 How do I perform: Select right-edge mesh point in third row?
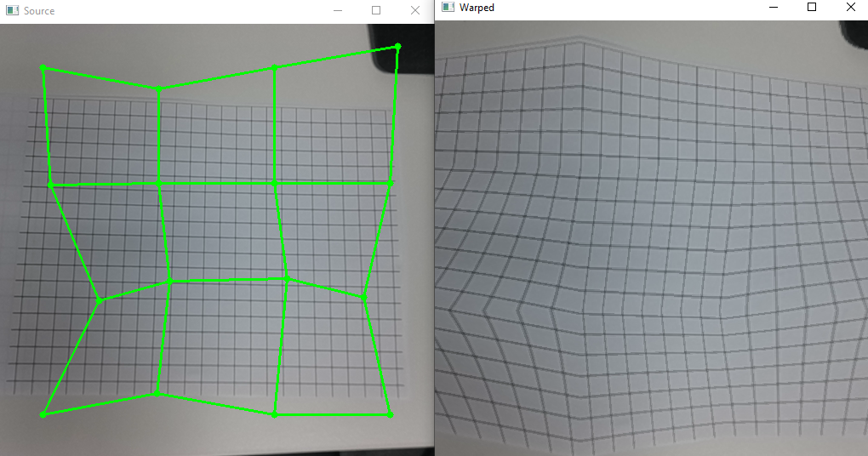[363, 298]
